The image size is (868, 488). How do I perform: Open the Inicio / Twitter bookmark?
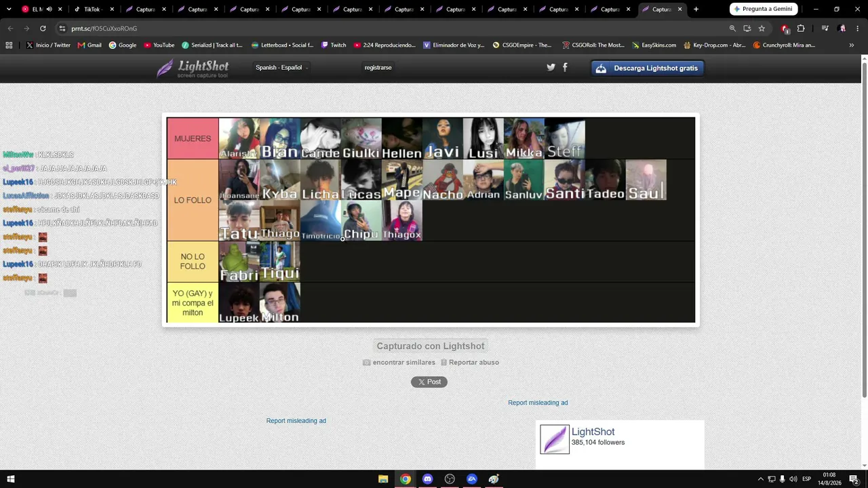tap(48, 45)
